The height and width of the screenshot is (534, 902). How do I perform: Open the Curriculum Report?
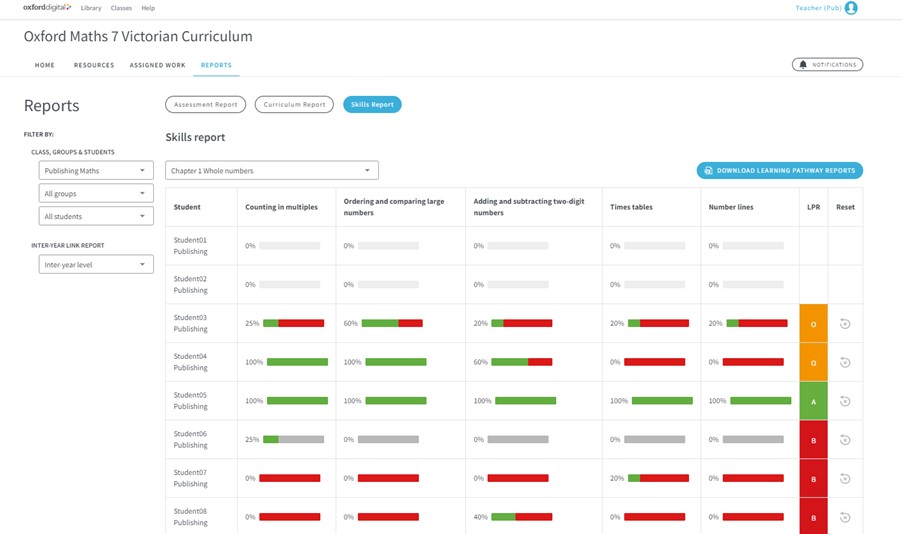[294, 105]
